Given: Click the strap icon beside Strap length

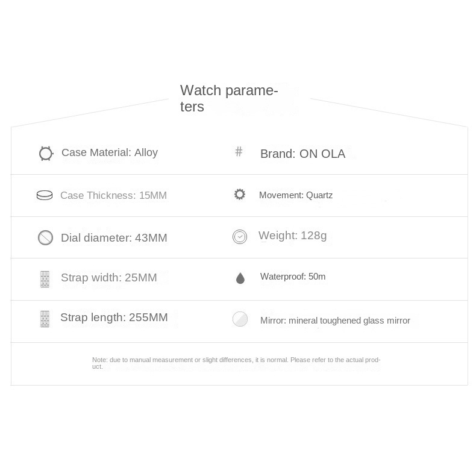Looking at the screenshot, I should tap(45, 318).
